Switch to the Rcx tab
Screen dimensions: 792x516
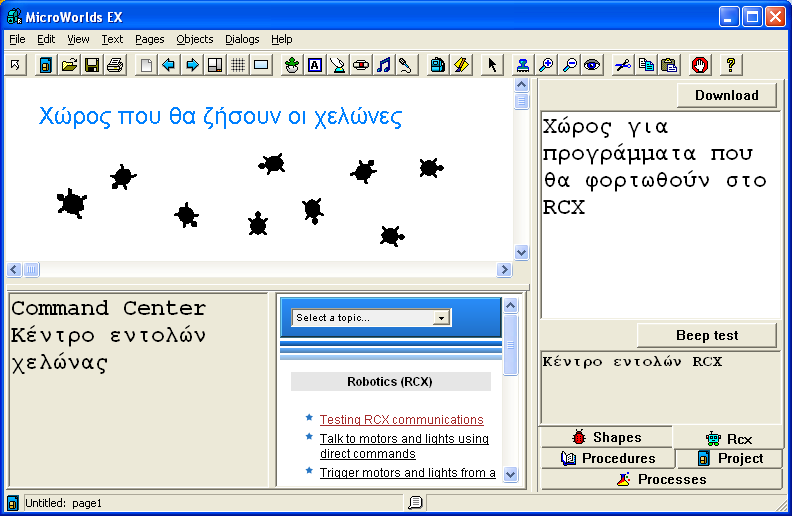[728, 439]
